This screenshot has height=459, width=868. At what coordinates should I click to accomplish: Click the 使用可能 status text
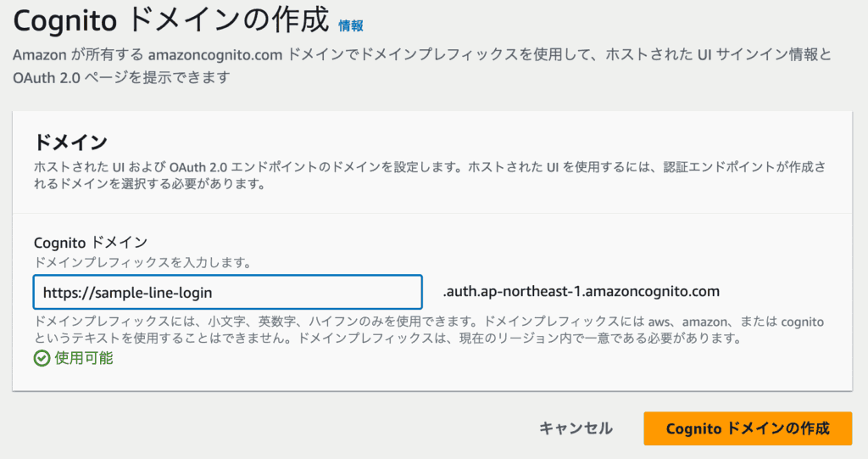pos(83,358)
